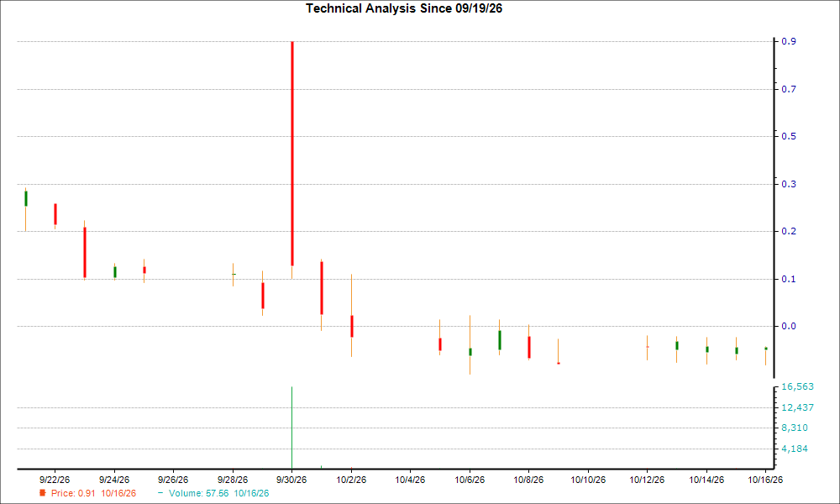The image size is (840, 504).
Task: Click the 9/22/26 date axis label
Action: 55,480
